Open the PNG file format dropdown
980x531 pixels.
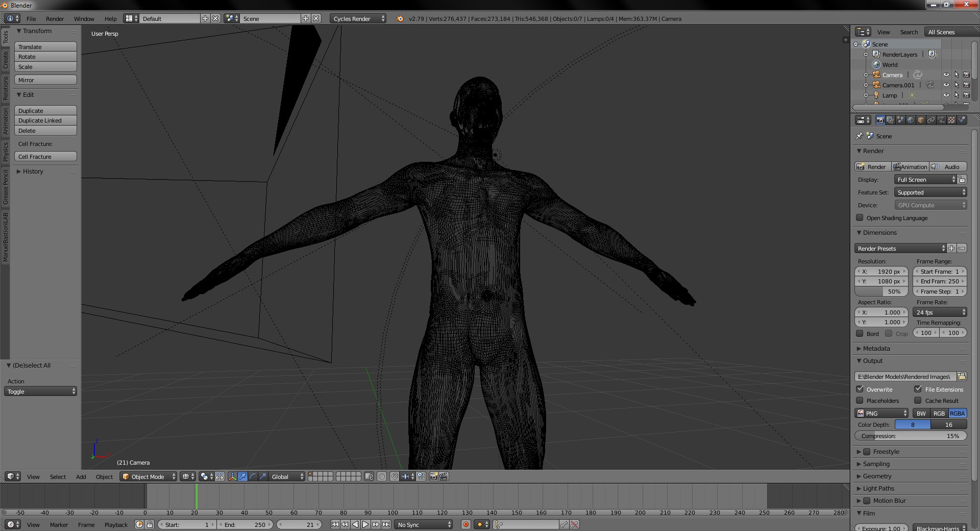tap(882, 413)
